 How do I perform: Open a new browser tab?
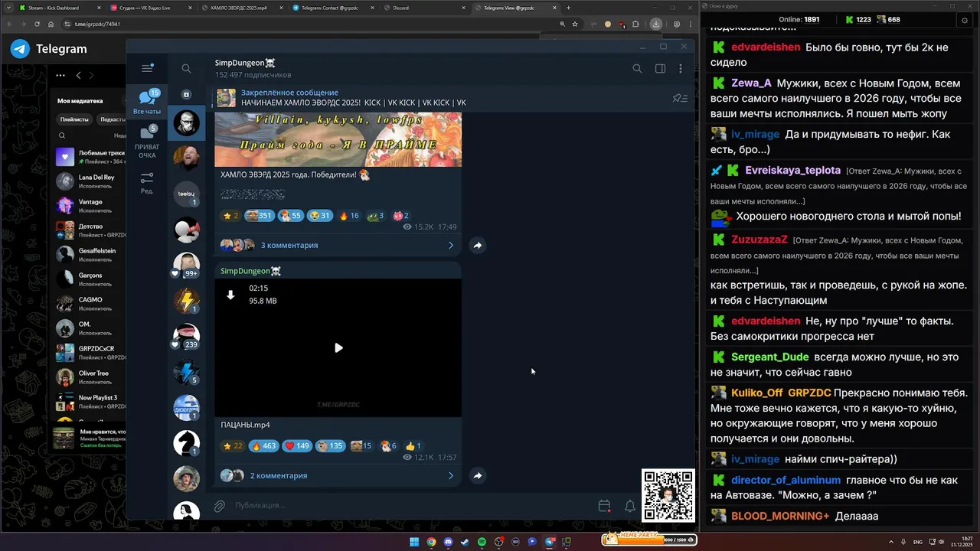568,8
